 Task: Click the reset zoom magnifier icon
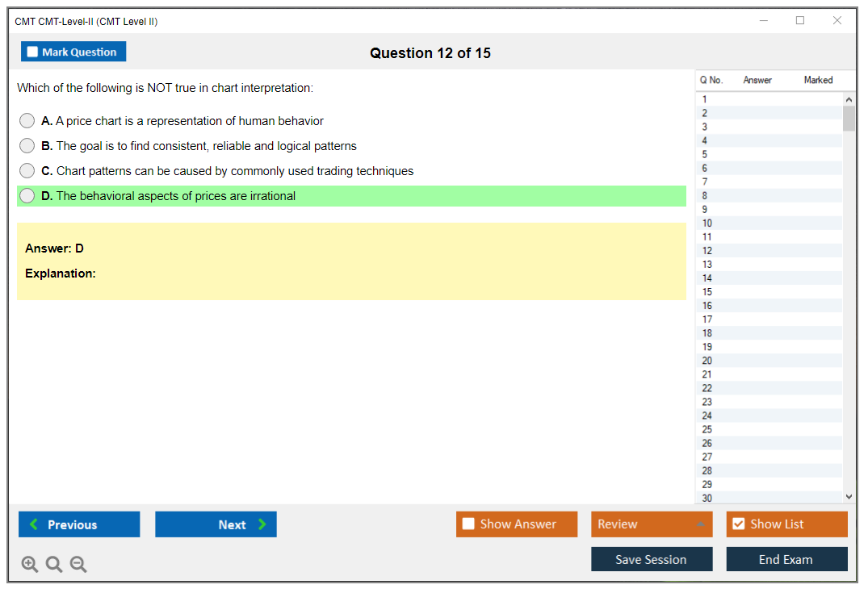[54, 565]
